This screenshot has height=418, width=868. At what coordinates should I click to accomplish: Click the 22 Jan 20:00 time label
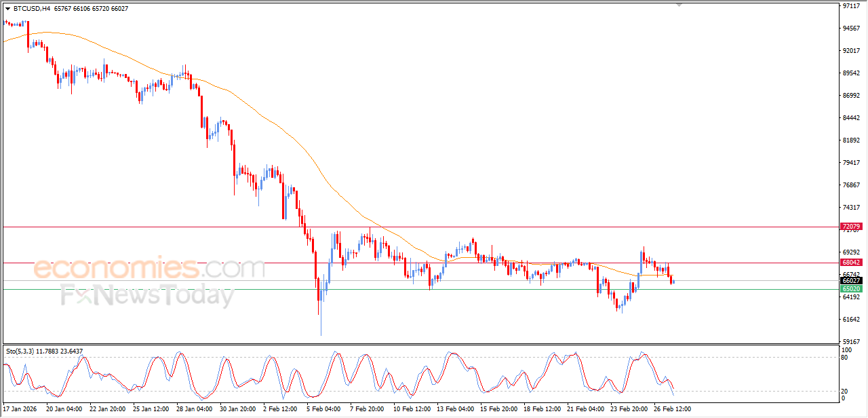tap(107, 409)
